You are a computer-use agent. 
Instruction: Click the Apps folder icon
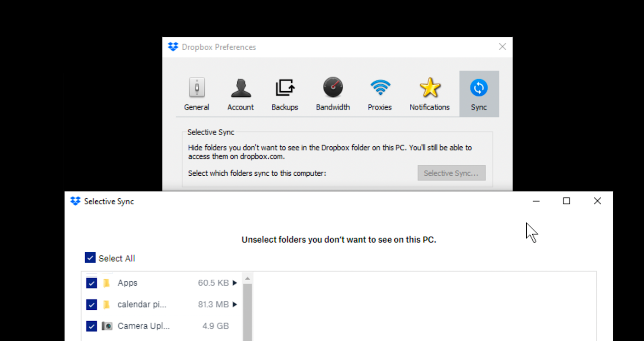tap(107, 283)
